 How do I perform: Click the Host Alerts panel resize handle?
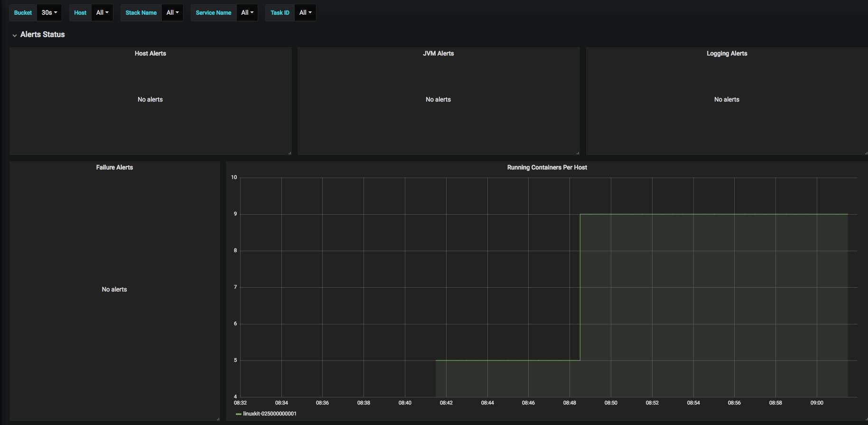click(x=289, y=153)
